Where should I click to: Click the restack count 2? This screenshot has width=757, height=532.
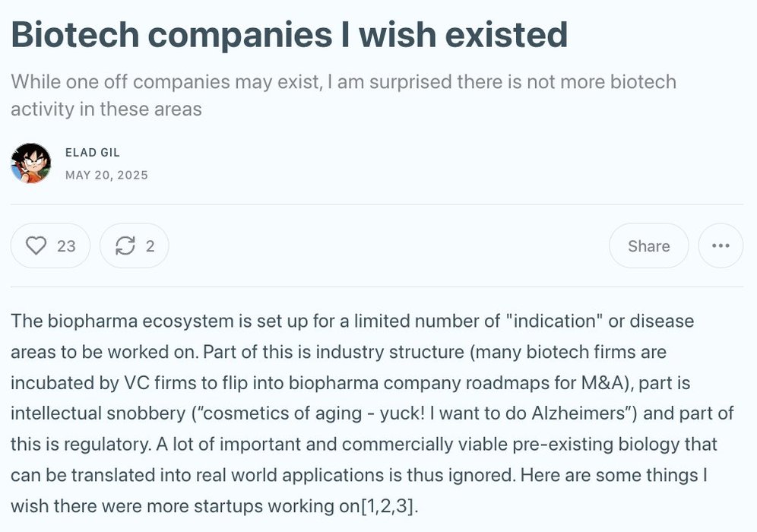click(x=150, y=245)
